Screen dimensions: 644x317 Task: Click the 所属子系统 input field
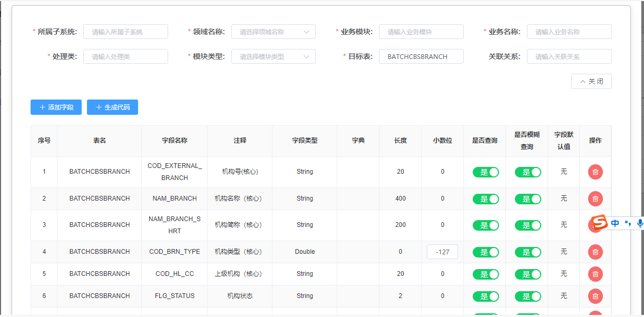[125, 32]
